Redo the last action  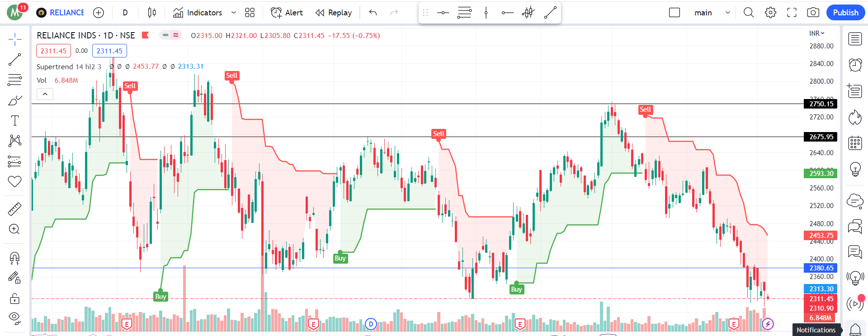[394, 13]
